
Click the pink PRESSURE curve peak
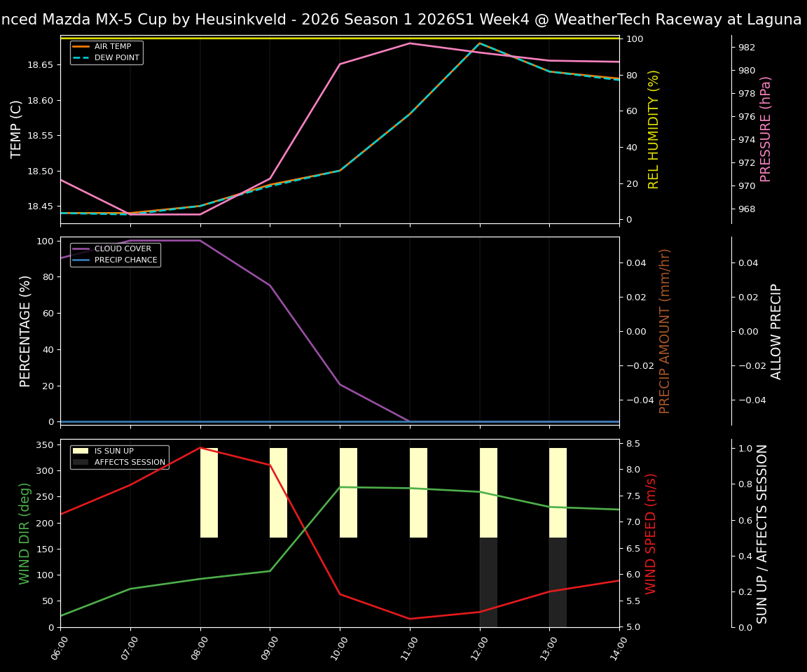pos(410,43)
